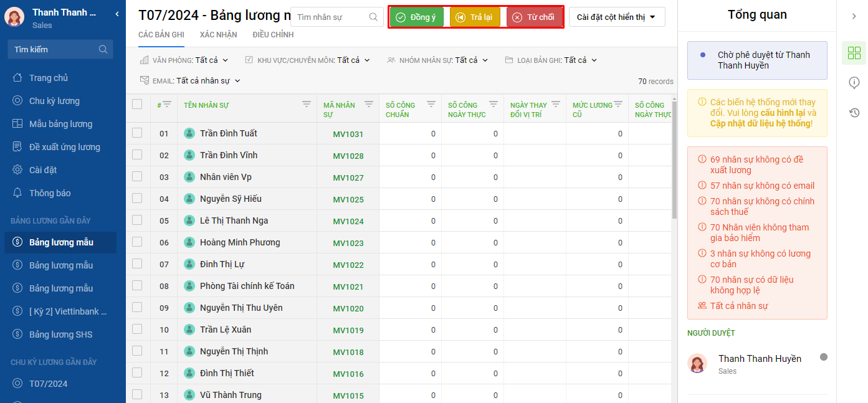The height and width of the screenshot is (403, 868).
Task: Collapse the left sidebar with the chevron
Action: pyautogui.click(x=117, y=13)
